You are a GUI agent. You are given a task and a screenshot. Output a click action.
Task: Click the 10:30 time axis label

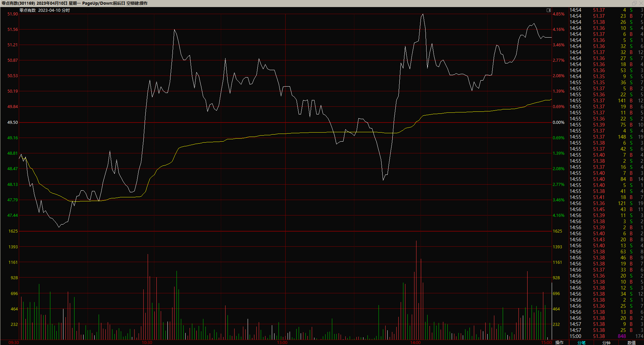147,342
